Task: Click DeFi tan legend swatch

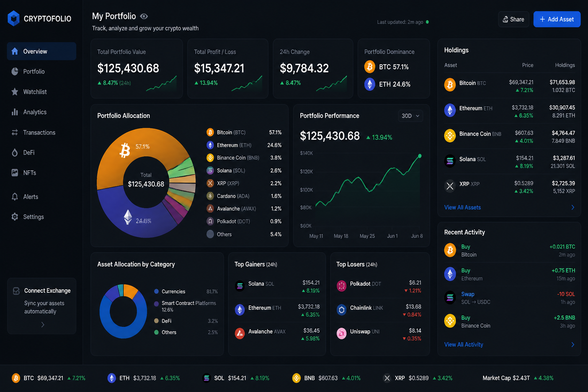Action: [x=156, y=321]
